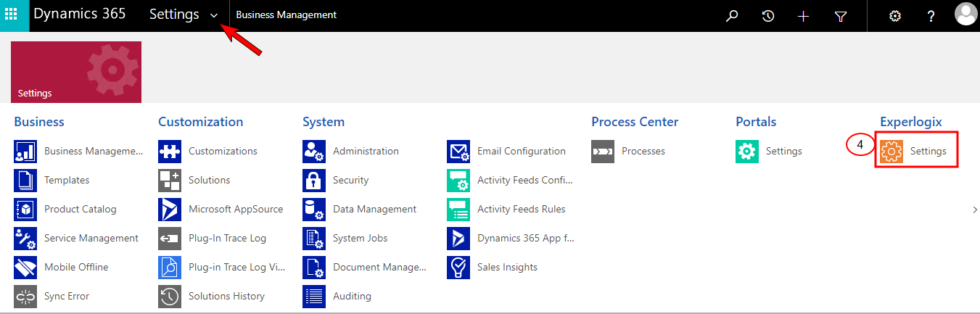Open the Solutions History link

[x=226, y=297]
